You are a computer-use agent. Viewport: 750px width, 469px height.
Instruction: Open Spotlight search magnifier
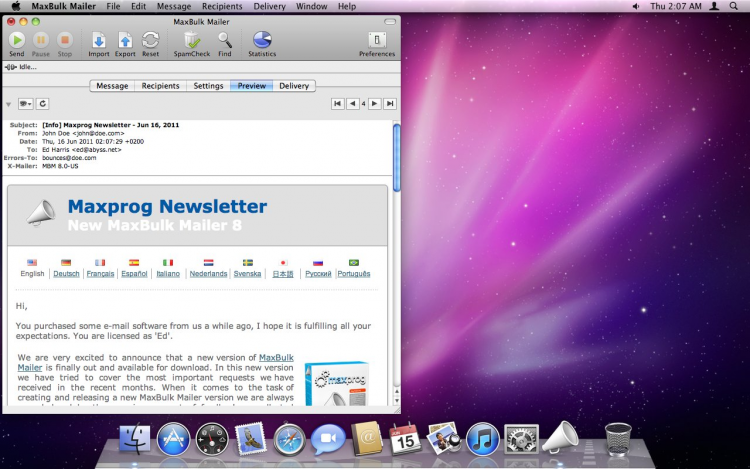[x=733, y=6]
